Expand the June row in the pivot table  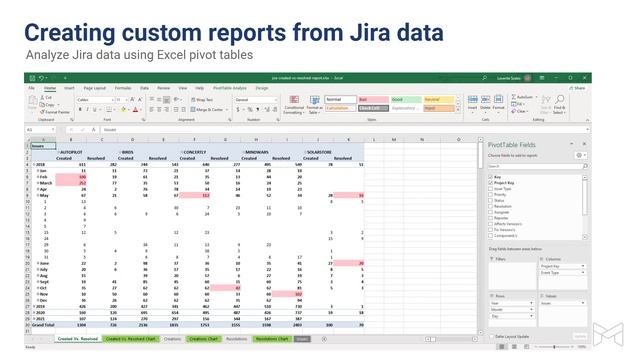pyautogui.click(x=38, y=264)
